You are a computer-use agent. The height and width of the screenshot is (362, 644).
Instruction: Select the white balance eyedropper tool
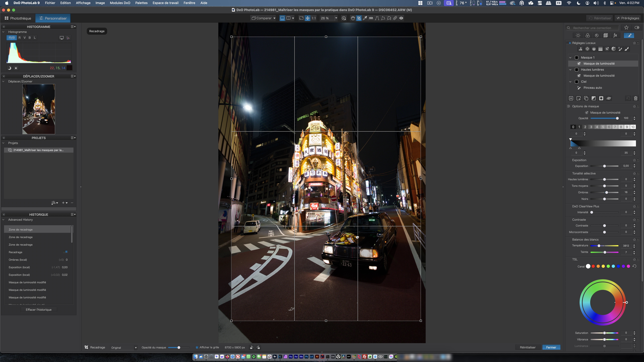click(365, 18)
